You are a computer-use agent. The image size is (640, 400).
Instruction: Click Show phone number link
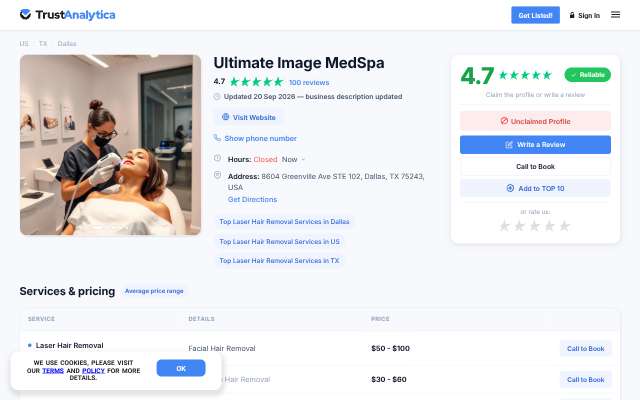point(260,138)
